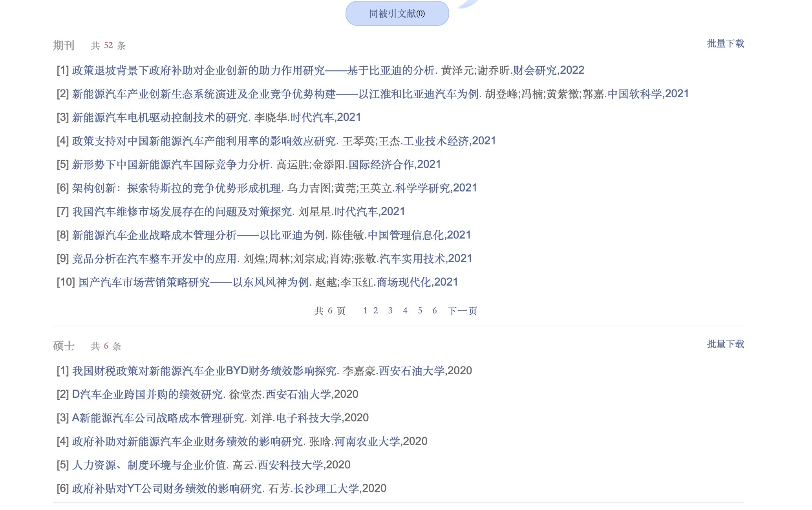Go to page 6 of journal results
This screenshot has height=510, width=812.
coord(435,311)
